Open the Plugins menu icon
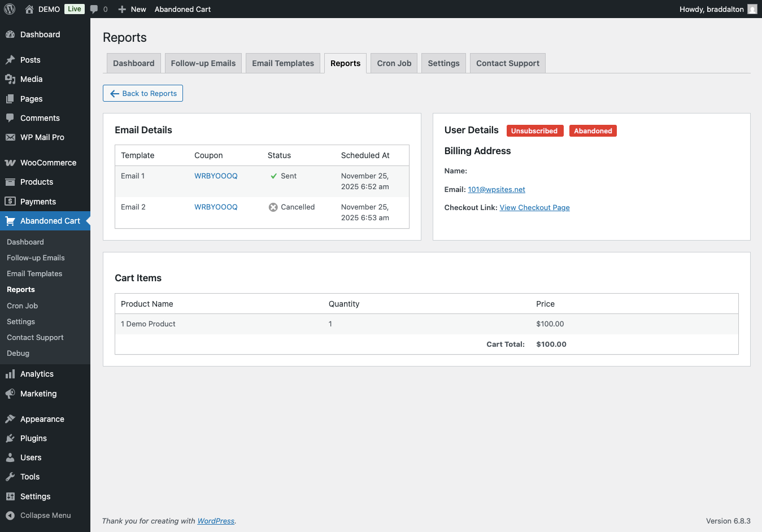Screen dimensions: 762x532 click(x=10, y=438)
